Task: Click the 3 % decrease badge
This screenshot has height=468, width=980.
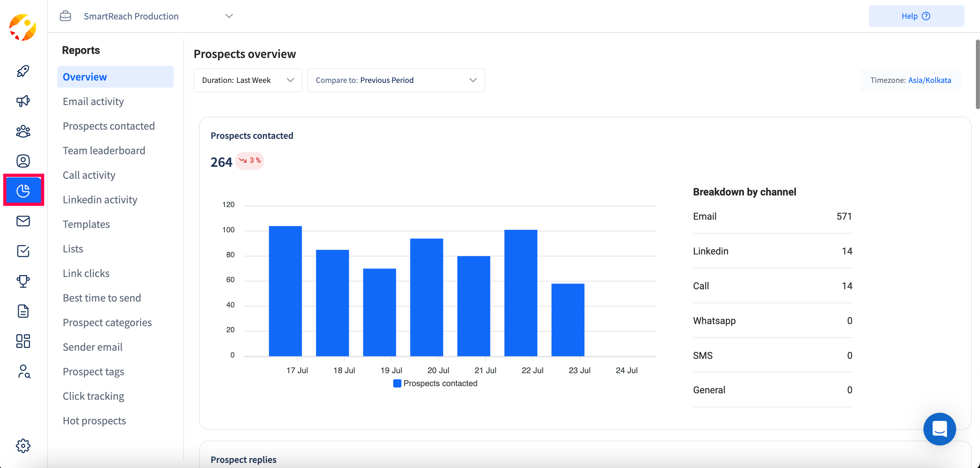Action: coord(250,161)
